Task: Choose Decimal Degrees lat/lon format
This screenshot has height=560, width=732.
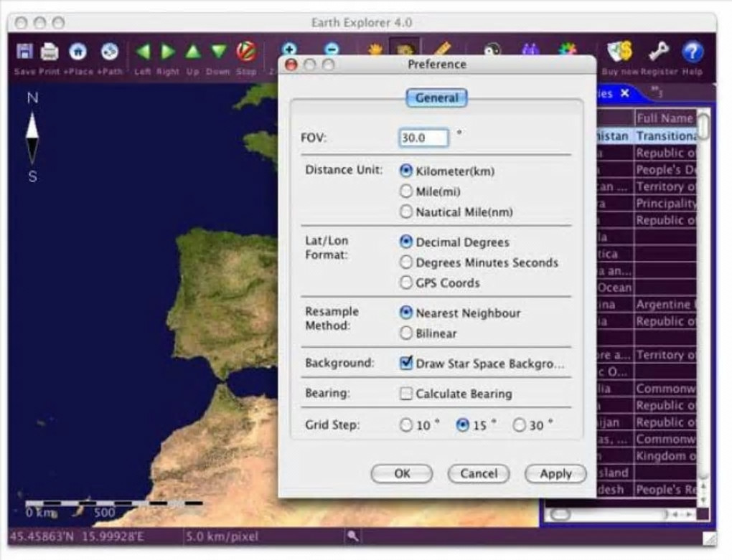Action: click(406, 242)
